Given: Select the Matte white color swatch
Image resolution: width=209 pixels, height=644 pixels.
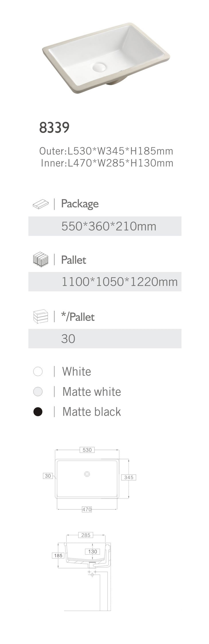Looking at the screenshot, I should point(38,392).
